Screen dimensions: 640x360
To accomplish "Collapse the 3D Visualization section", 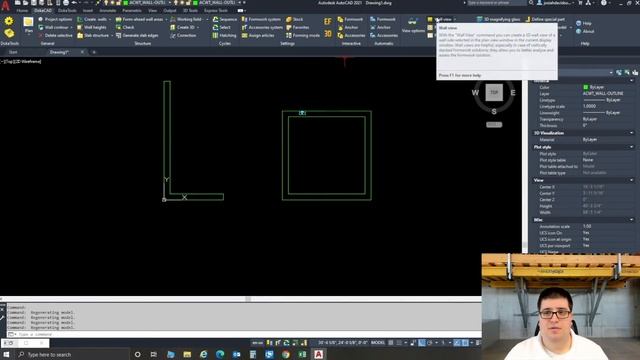I will coord(631,133).
